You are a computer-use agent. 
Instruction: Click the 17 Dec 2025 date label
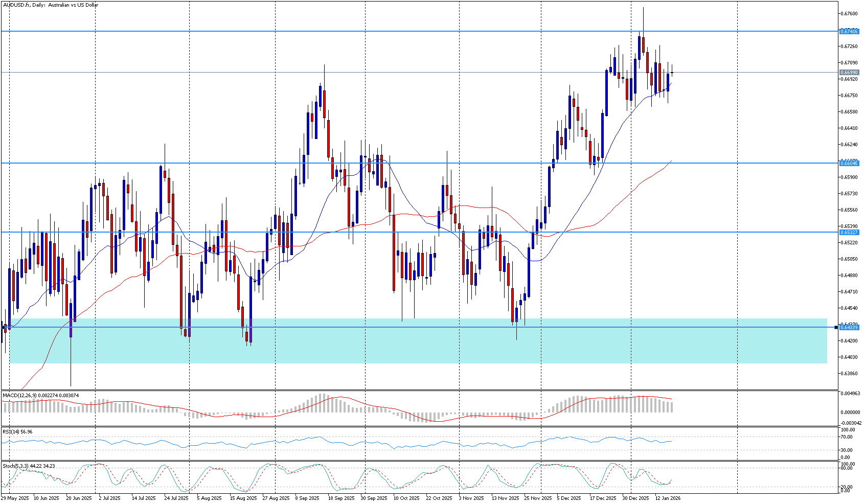(x=603, y=498)
